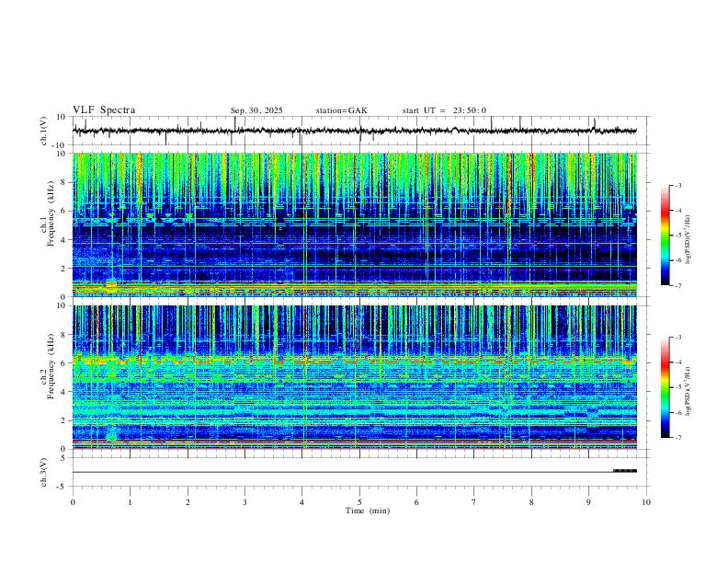Click the "station=GAK" label
Viewport: 728px width, 563px height.
[x=341, y=110]
